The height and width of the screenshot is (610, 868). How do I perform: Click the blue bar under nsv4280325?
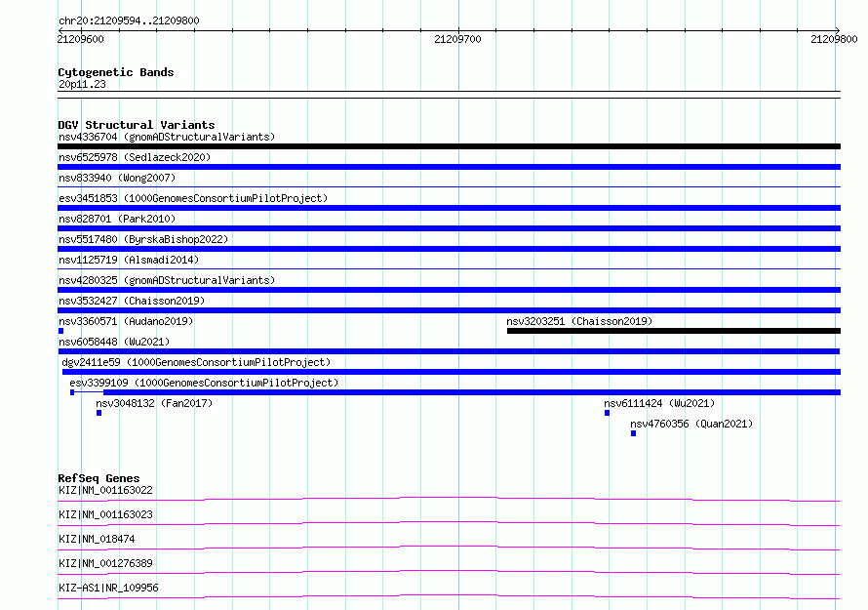click(x=449, y=290)
